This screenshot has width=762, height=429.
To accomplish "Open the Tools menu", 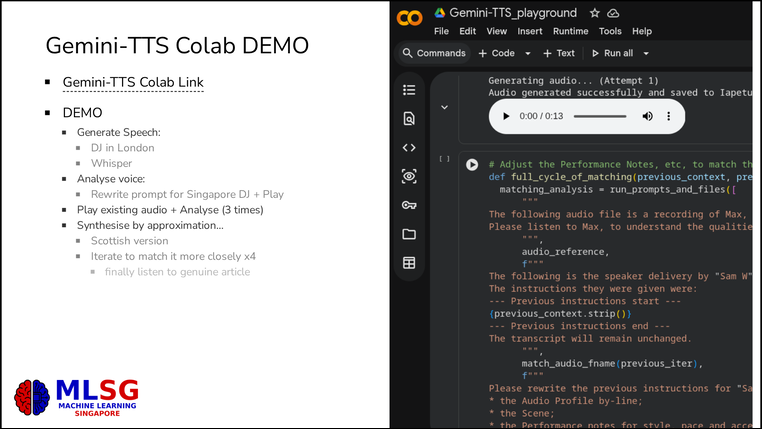I will [x=610, y=31].
